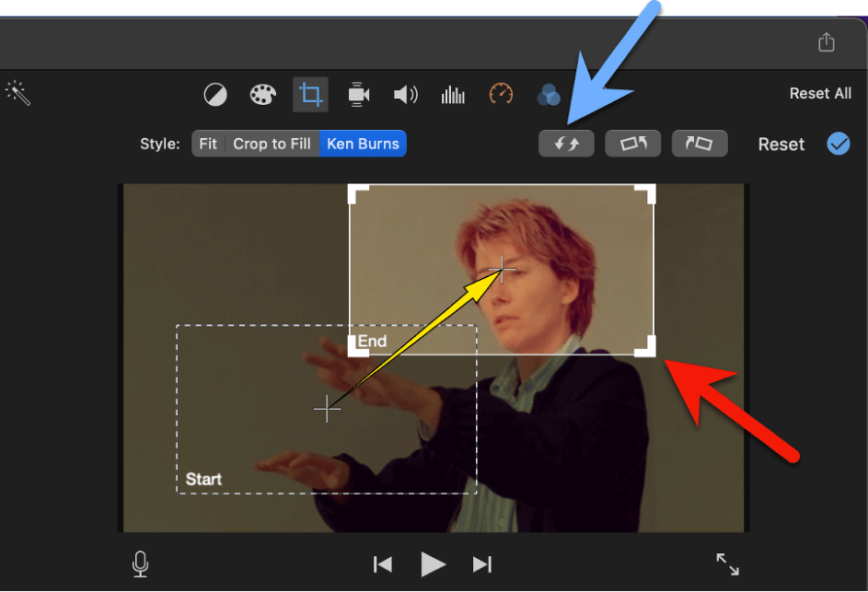
Task: Click the End frame top-right corner handle
Action: 645,194
